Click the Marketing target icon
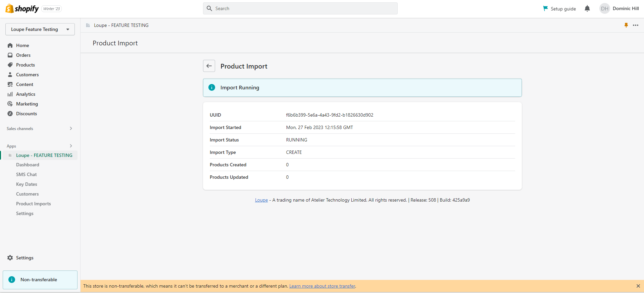Screen dimensions: 644x293 click(10, 104)
